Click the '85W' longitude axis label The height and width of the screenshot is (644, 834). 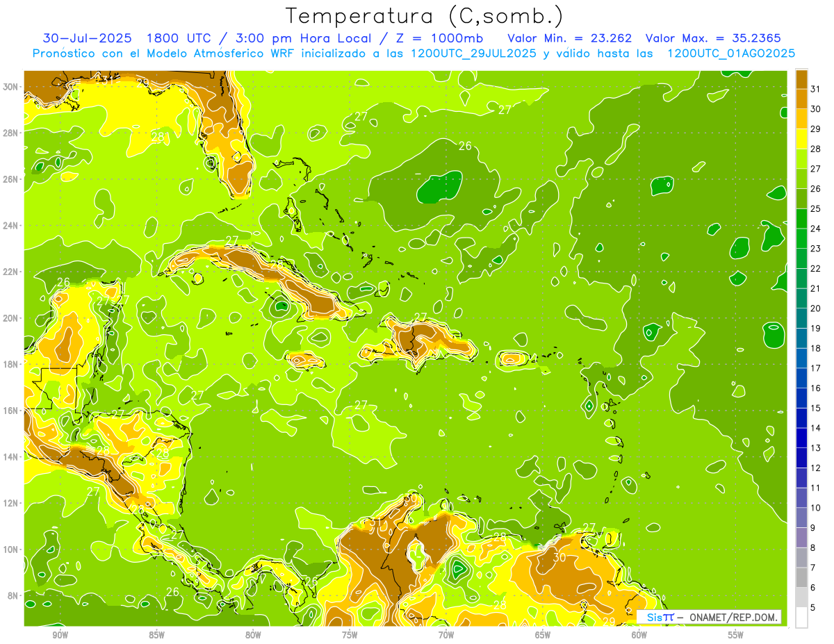pos(156,635)
